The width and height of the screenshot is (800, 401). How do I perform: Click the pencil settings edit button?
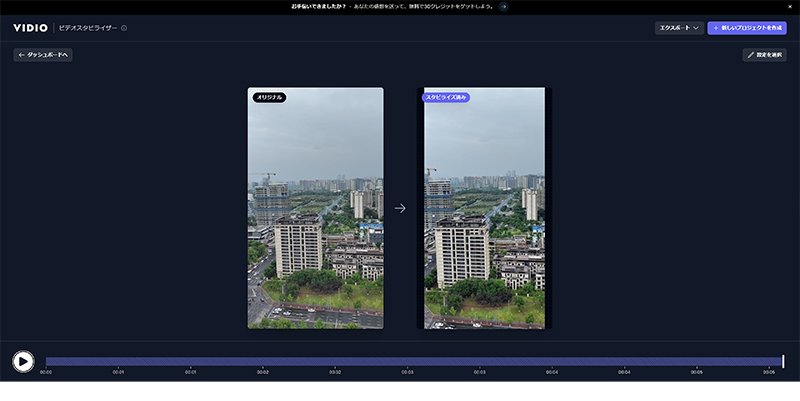pos(764,55)
